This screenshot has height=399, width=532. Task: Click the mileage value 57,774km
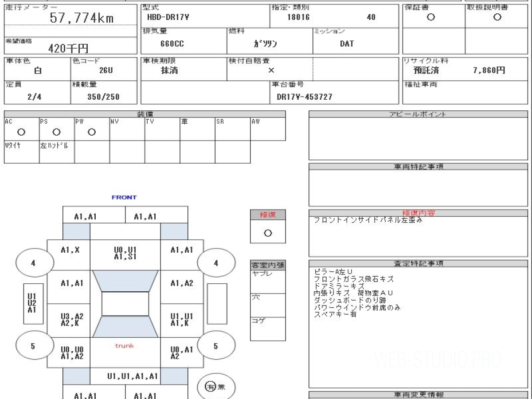click(81, 18)
